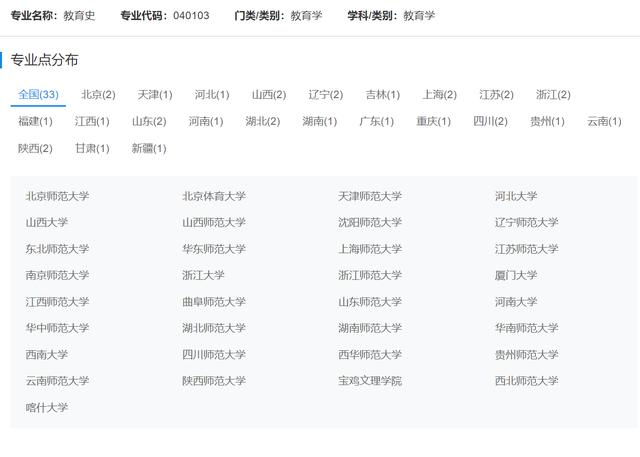Open the 厦门大学 link

[516, 275]
